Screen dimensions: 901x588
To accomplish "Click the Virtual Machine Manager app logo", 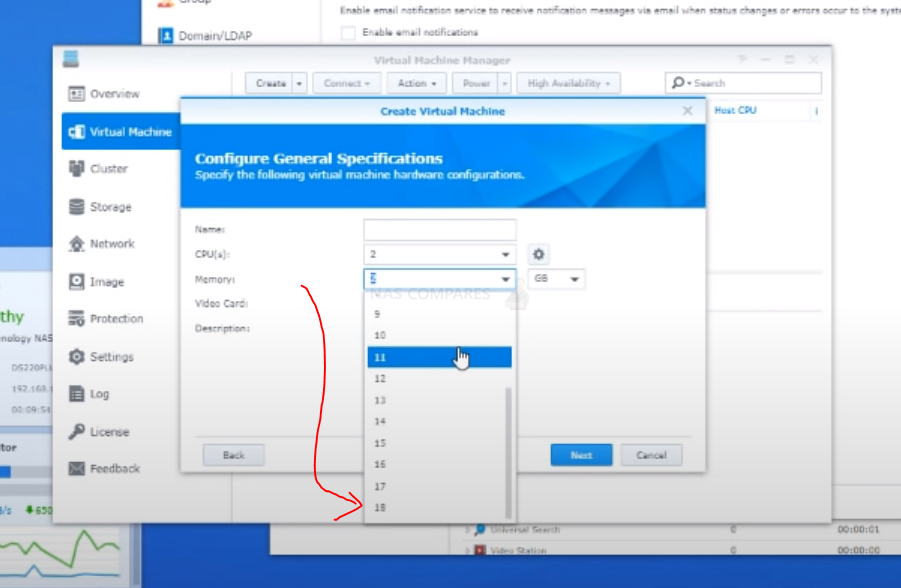I will 71,59.
